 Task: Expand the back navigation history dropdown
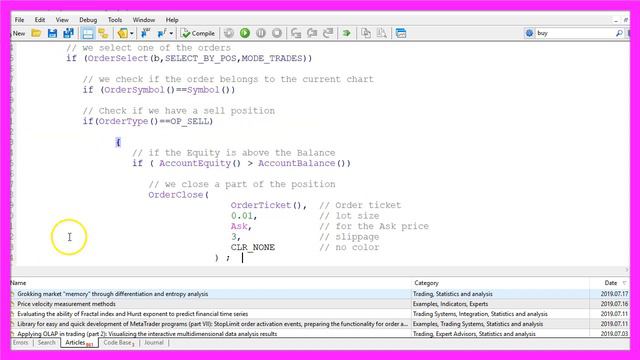point(131,33)
